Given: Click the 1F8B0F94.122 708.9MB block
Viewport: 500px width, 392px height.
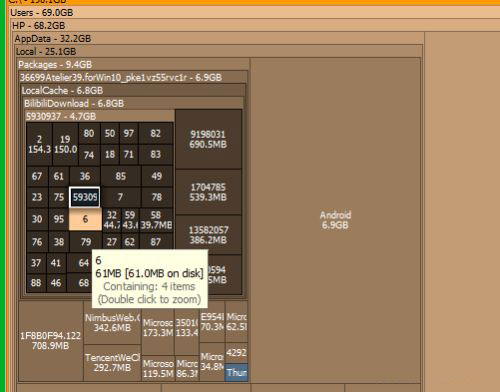Looking at the screenshot, I should point(51,341).
